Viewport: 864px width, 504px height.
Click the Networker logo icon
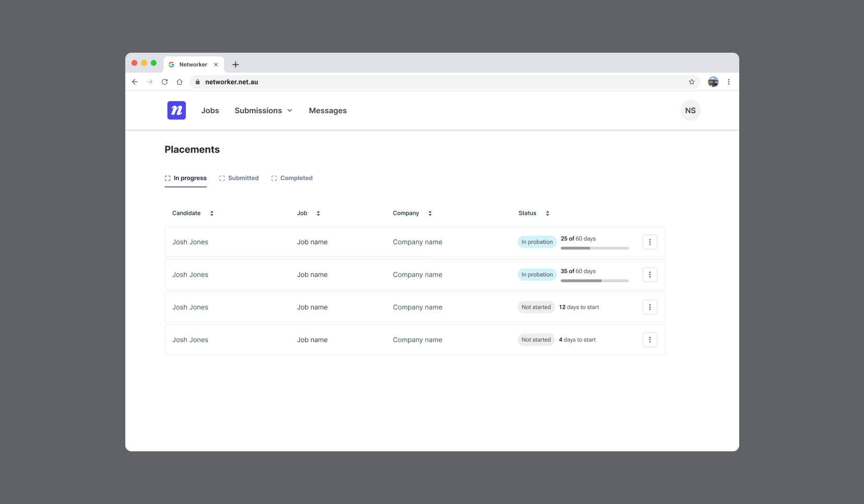tap(176, 110)
